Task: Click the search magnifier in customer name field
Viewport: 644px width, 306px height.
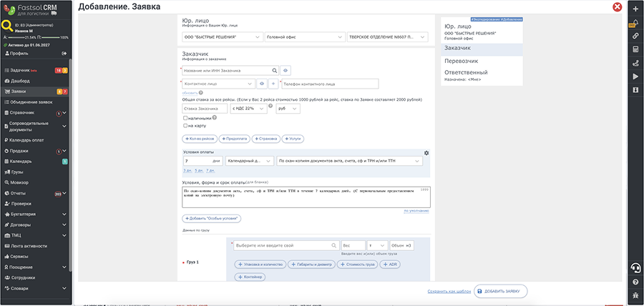Action: [274, 70]
